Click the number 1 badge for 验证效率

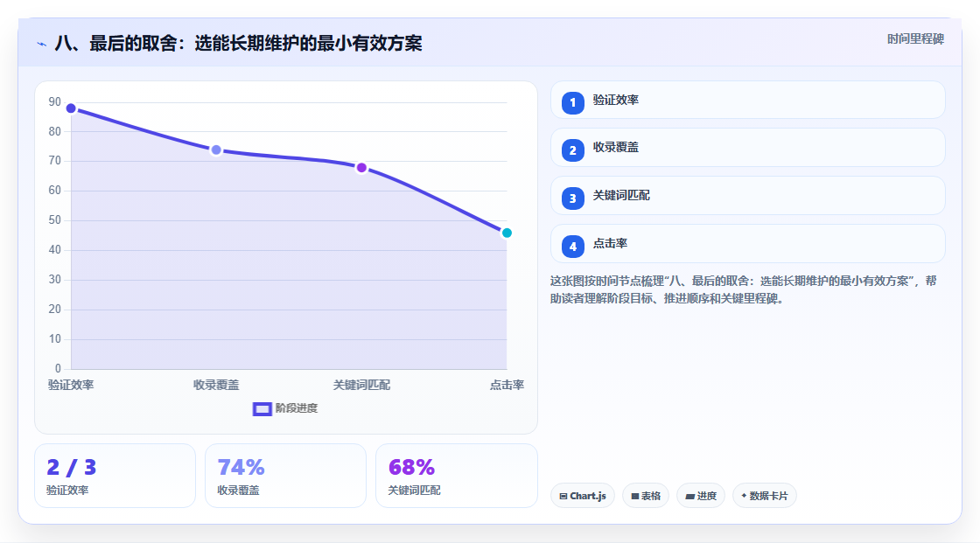(572, 102)
